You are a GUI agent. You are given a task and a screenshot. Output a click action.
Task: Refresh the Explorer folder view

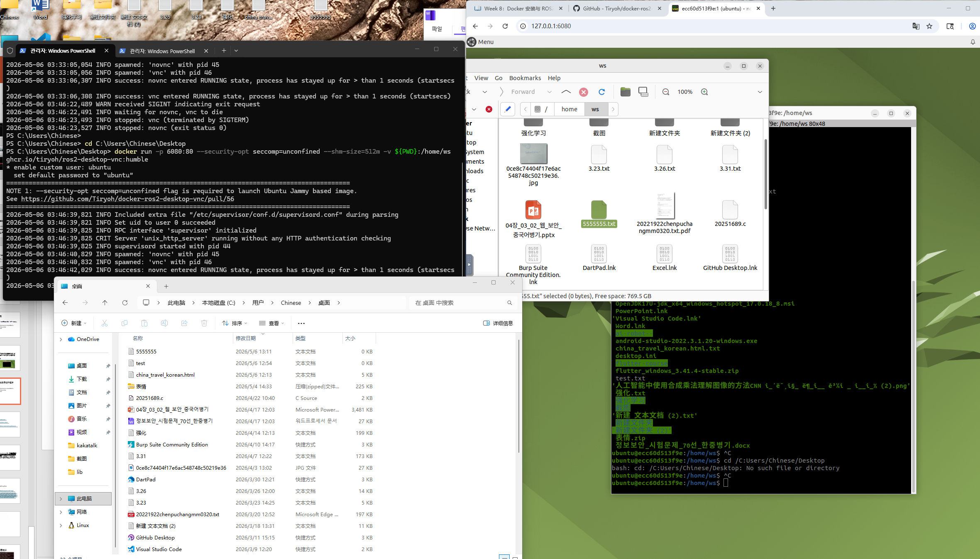click(125, 303)
